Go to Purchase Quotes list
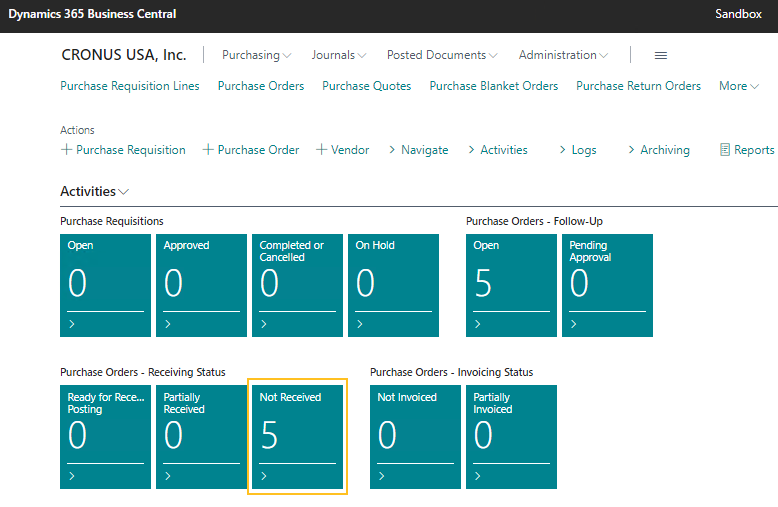Screen dimensions: 778x507 366,86
